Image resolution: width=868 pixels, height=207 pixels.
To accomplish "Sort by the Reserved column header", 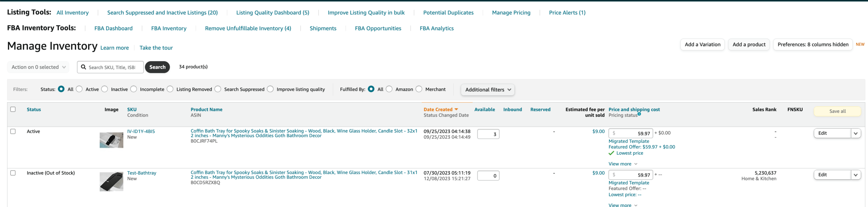I will coord(540,109).
